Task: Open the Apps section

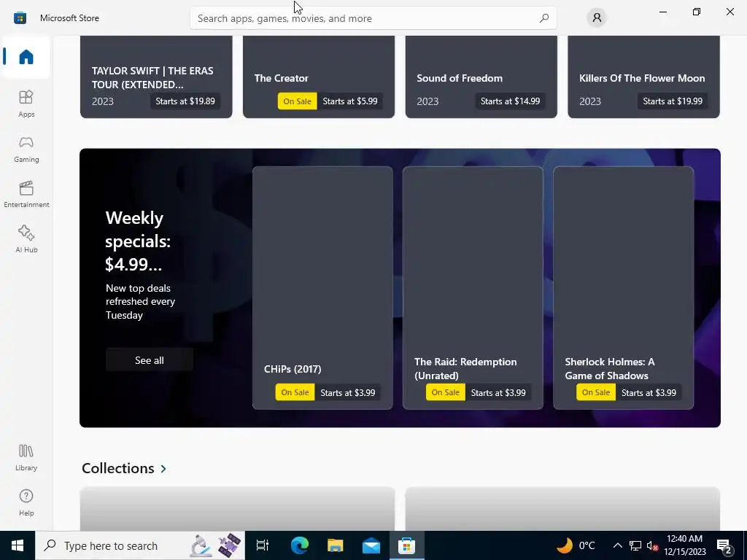Action: (x=26, y=104)
